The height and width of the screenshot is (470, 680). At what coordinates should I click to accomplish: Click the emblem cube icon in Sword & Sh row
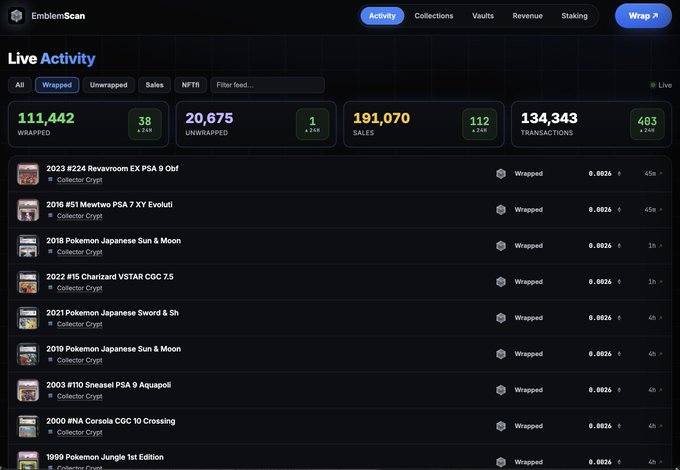coord(501,317)
